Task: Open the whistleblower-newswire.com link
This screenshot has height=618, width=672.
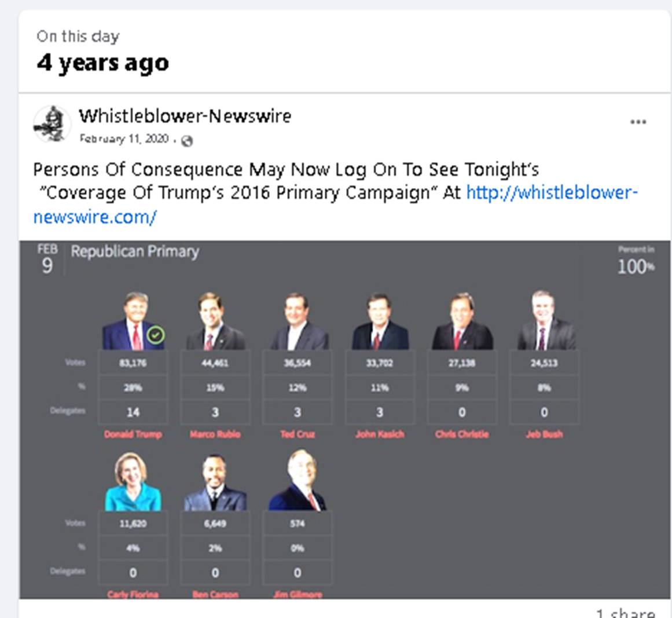Action: [x=336, y=204]
